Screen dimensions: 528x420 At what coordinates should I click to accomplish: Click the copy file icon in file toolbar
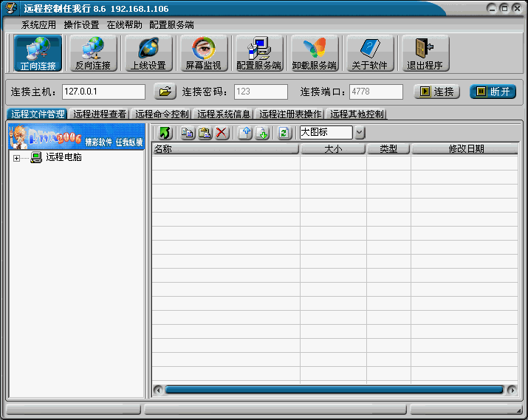pyautogui.click(x=188, y=133)
